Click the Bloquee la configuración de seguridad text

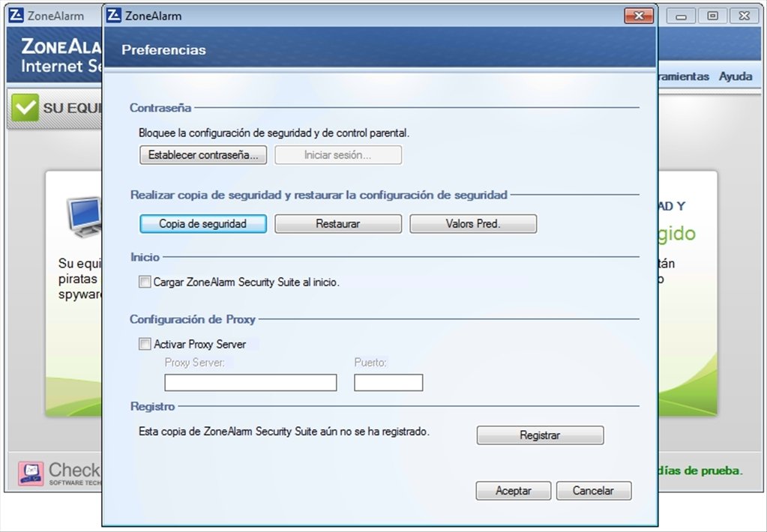coord(274,133)
